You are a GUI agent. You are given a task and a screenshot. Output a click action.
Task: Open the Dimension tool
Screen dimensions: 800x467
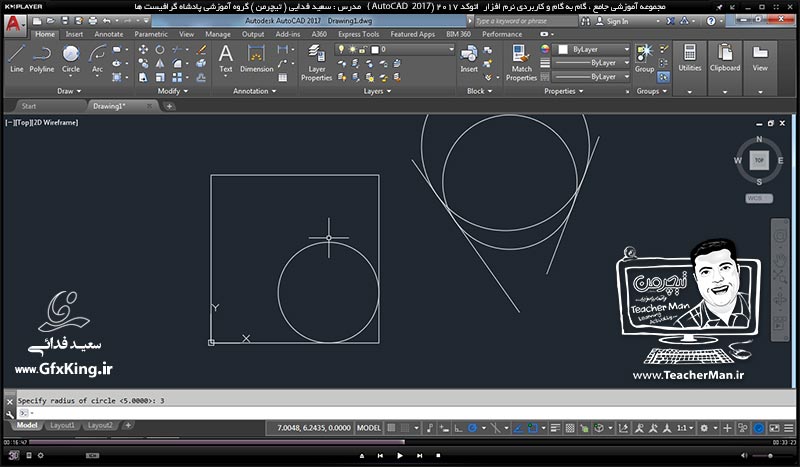(256, 58)
